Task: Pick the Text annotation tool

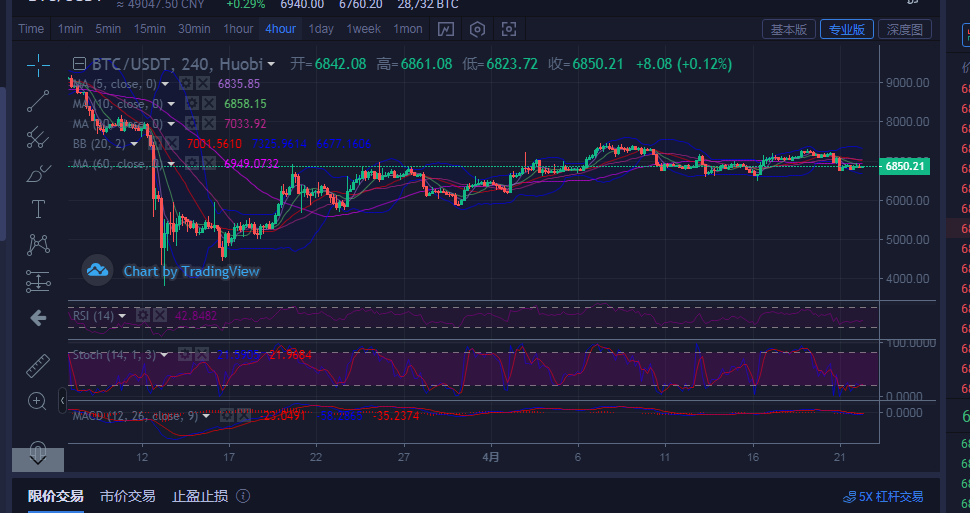Action: pos(38,209)
